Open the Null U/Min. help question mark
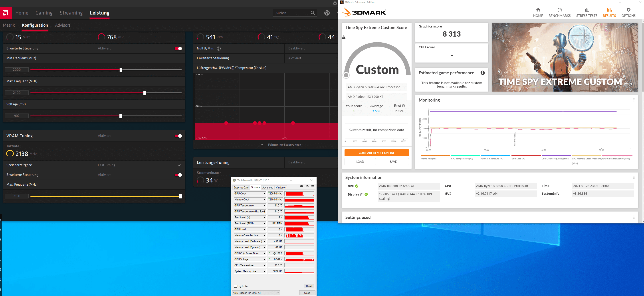The image size is (644, 296). (x=218, y=49)
